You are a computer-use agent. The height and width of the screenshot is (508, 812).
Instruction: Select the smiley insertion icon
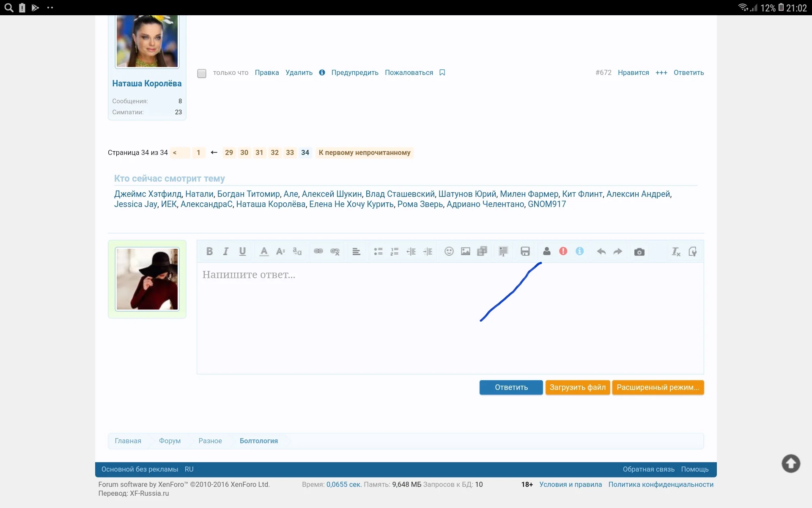point(449,251)
